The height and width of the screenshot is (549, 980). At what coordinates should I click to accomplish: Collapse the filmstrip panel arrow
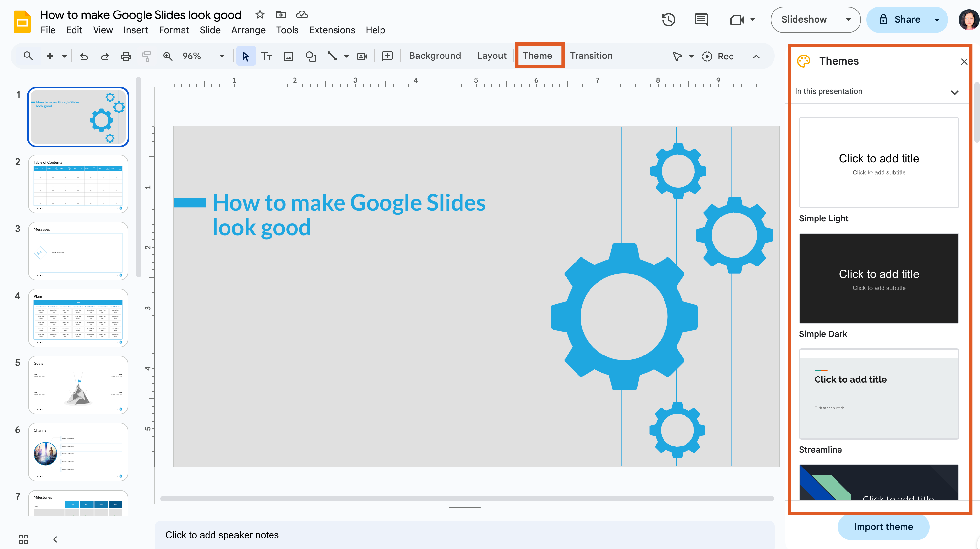pos(55,539)
